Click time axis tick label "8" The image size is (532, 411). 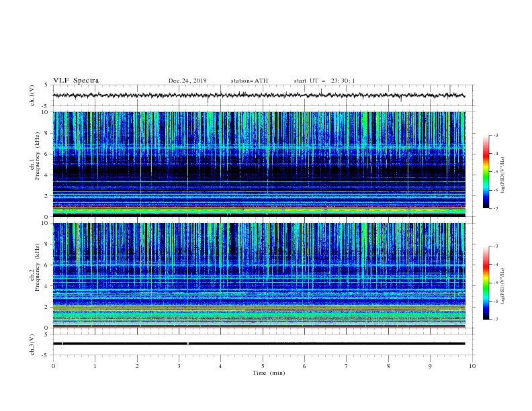click(388, 366)
